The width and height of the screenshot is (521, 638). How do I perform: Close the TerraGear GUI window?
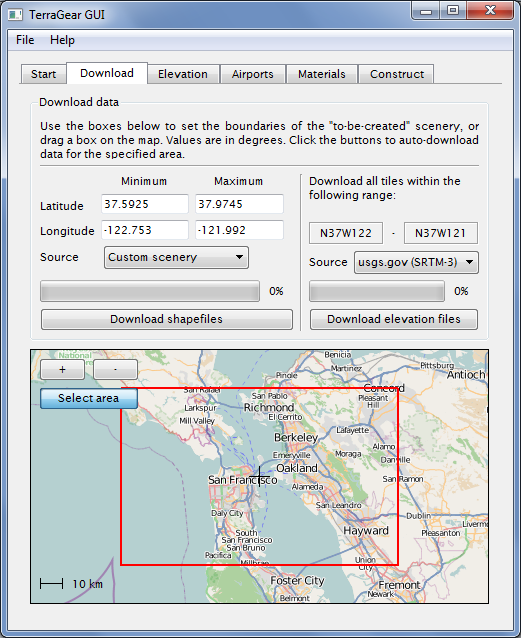coord(490,11)
